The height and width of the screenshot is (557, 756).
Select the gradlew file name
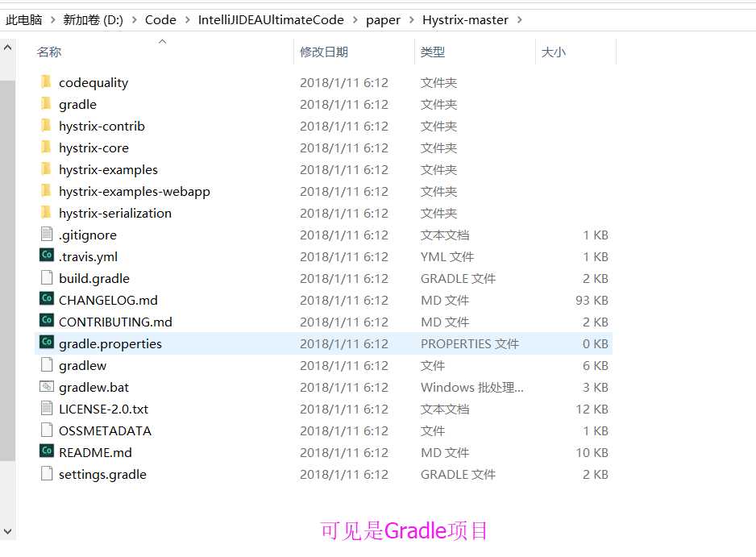point(82,365)
